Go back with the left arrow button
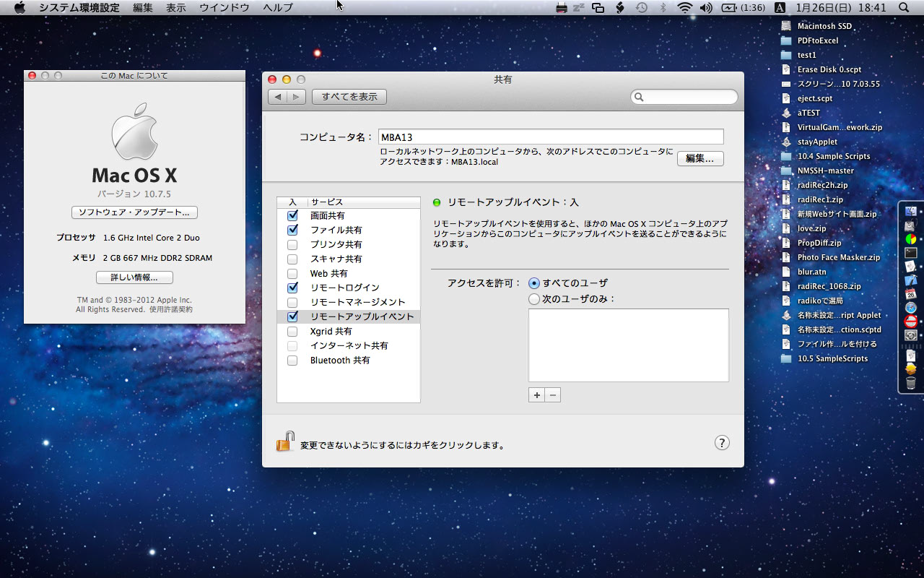Viewport: 924px width, 578px height. pos(277,96)
